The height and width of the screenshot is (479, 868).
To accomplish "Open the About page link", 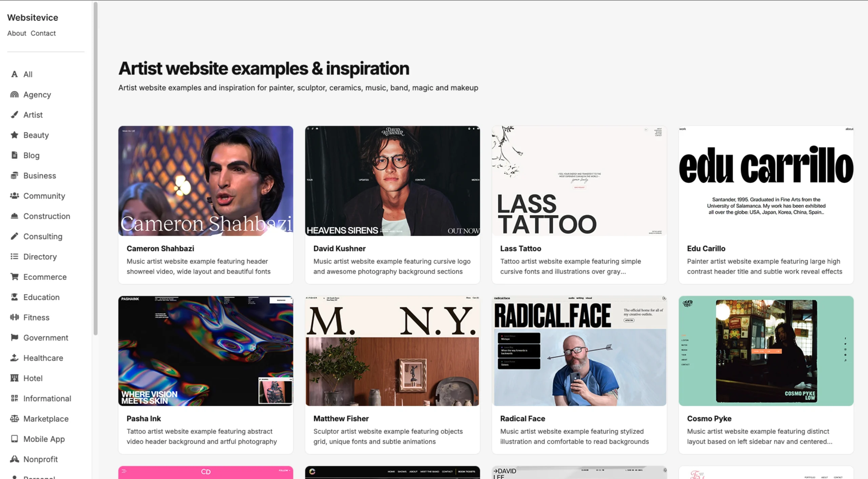I will 17,33.
